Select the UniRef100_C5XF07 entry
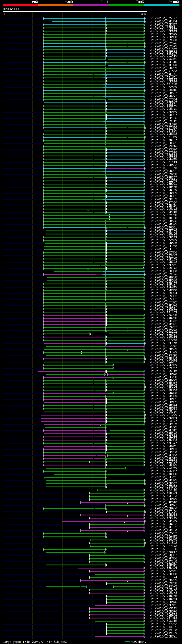Screen dimensions: 182x644 pyautogui.click(x=163, y=333)
